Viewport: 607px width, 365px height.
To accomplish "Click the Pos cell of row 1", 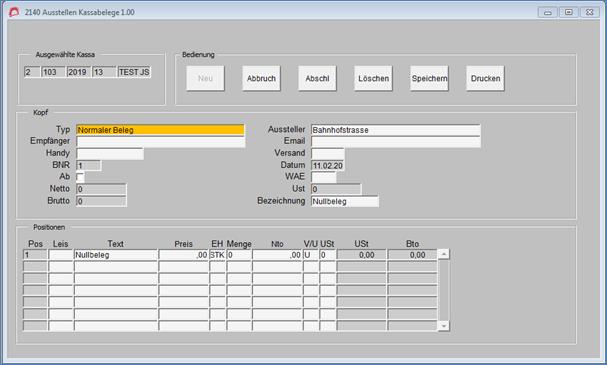I will click(x=35, y=255).
